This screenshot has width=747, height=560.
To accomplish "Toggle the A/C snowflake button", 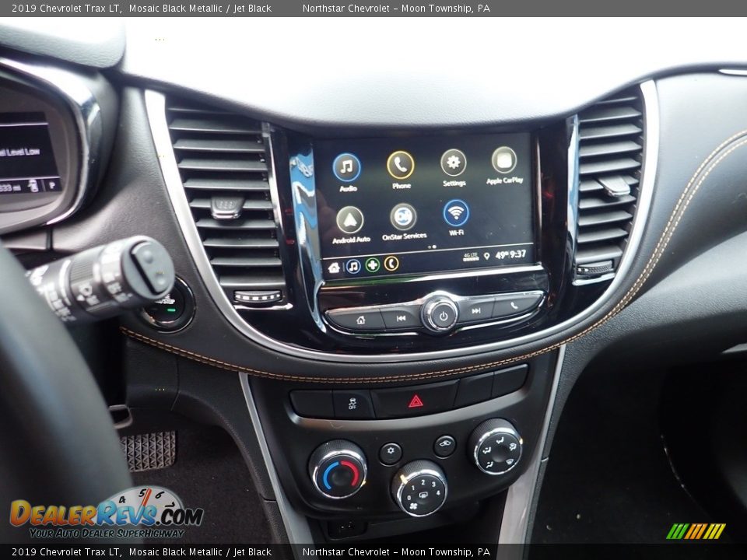I will click(391, 453).
